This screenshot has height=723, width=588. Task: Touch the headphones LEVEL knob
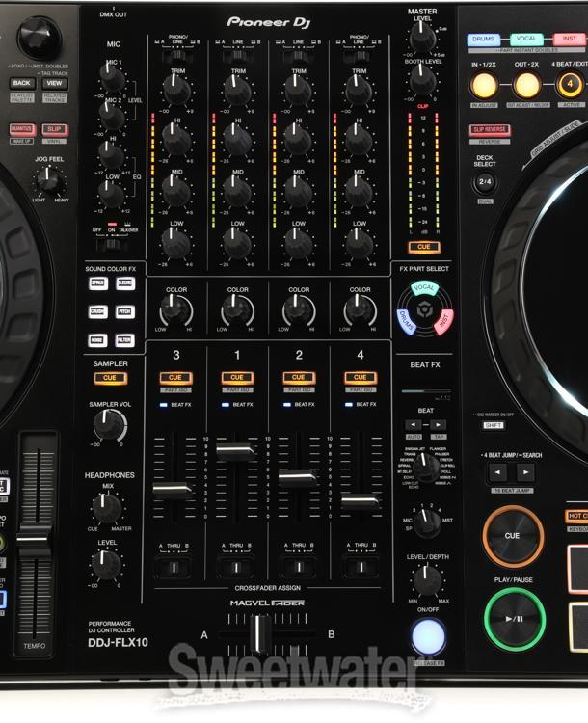(106, 565)
